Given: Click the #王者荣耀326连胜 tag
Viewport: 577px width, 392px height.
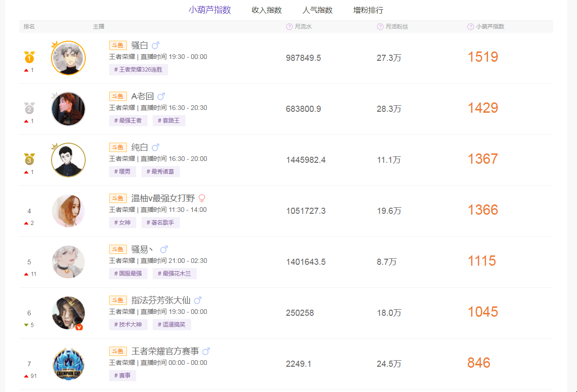Looking at the screenshot, I should (139, 70).
